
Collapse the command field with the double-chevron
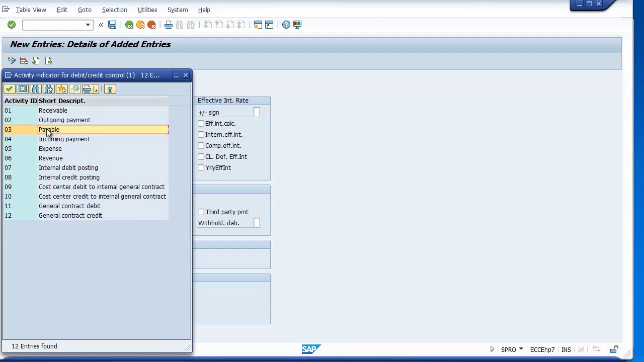pyautogui.click(x=101, y=25)
